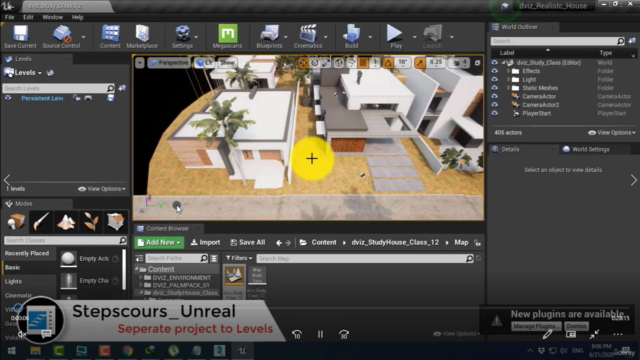Open the Help menu
This screenshot has width=640, height=360.
pyautogui.click(x=78, y=17)
